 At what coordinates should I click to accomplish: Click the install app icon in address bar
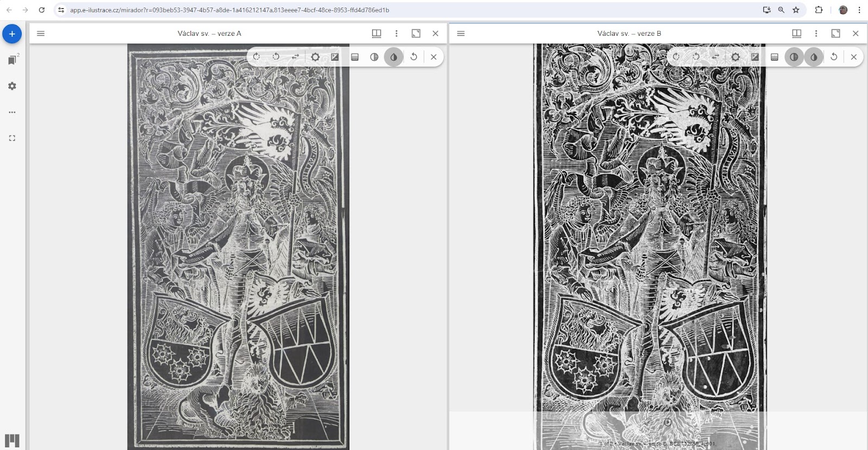click(767, 10)
